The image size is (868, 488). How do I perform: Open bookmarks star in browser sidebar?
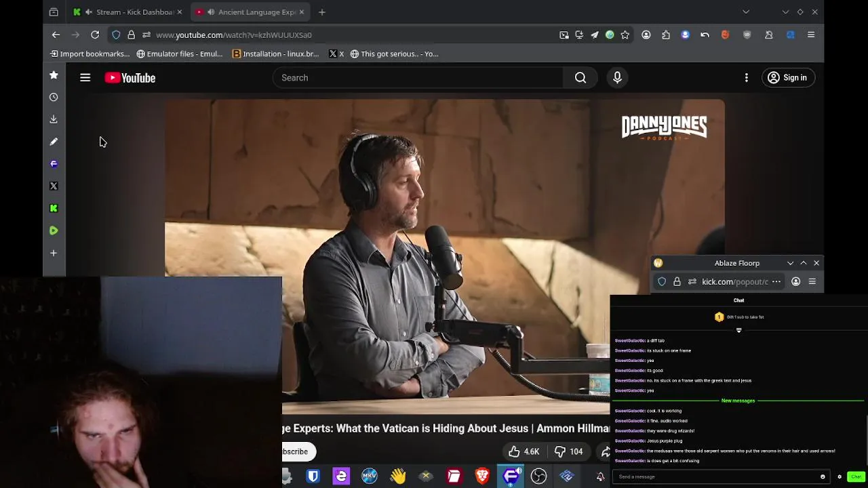tap(54, 75)
